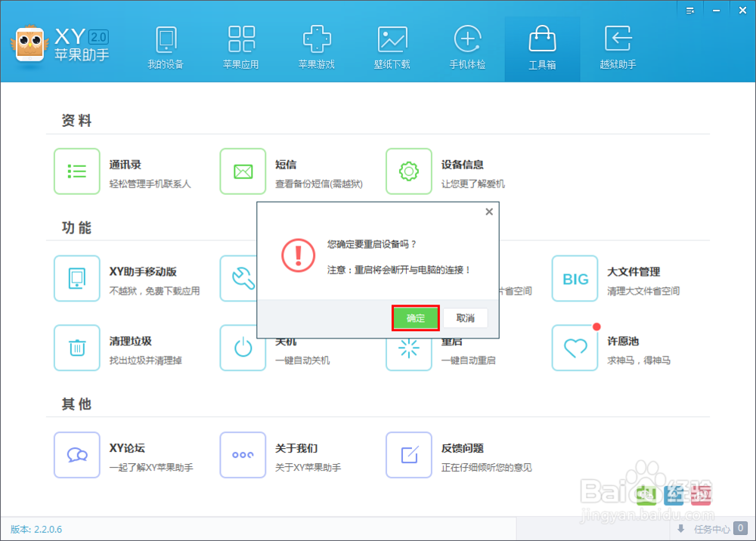Open 设备信息 gear icon
756x541 pixels.
pos(409,171)
